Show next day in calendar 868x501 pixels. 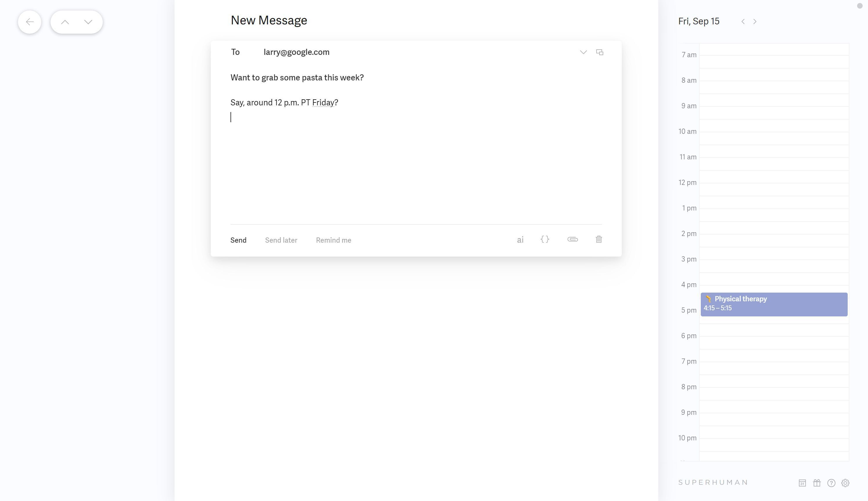point(755,21)
